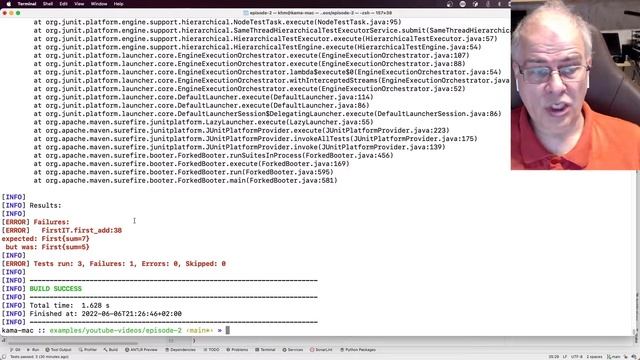Viewport: 640px width, 360px height.
Task: Open the Terminal application menu
Action: (27, 4)
